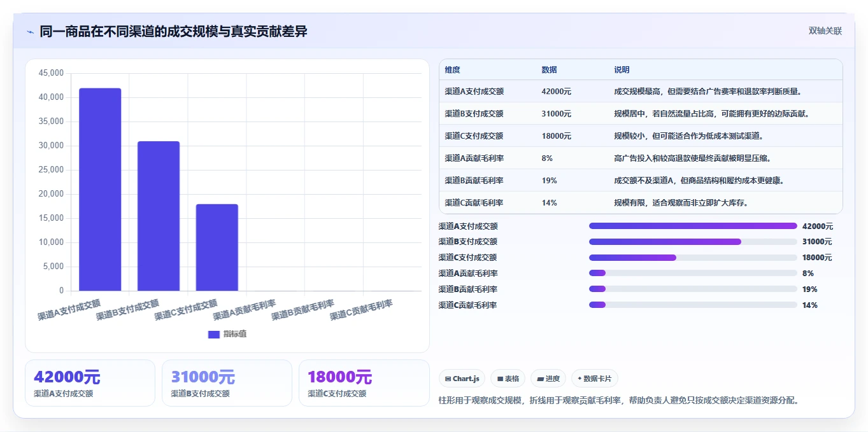Click the 维度 table column header
The height and width of the screenshot is (432, 868).
coord(452,69)
